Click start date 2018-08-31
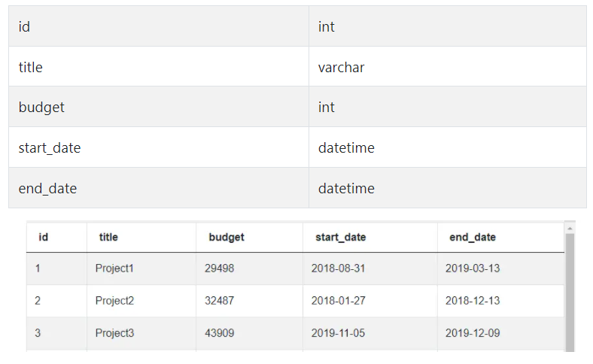The height and width of the screenshot is (364, 593). (338, 268)
